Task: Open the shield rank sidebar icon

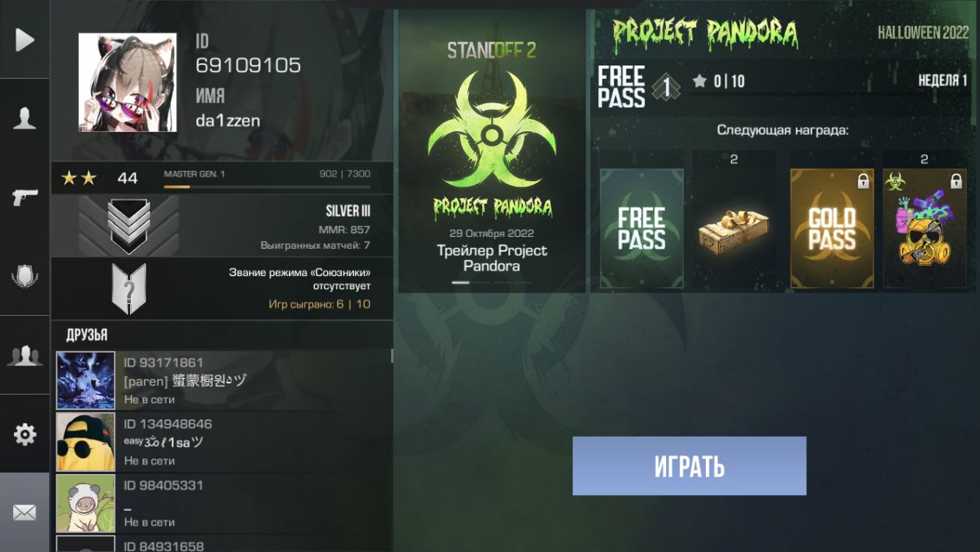Action: [25, 277]
